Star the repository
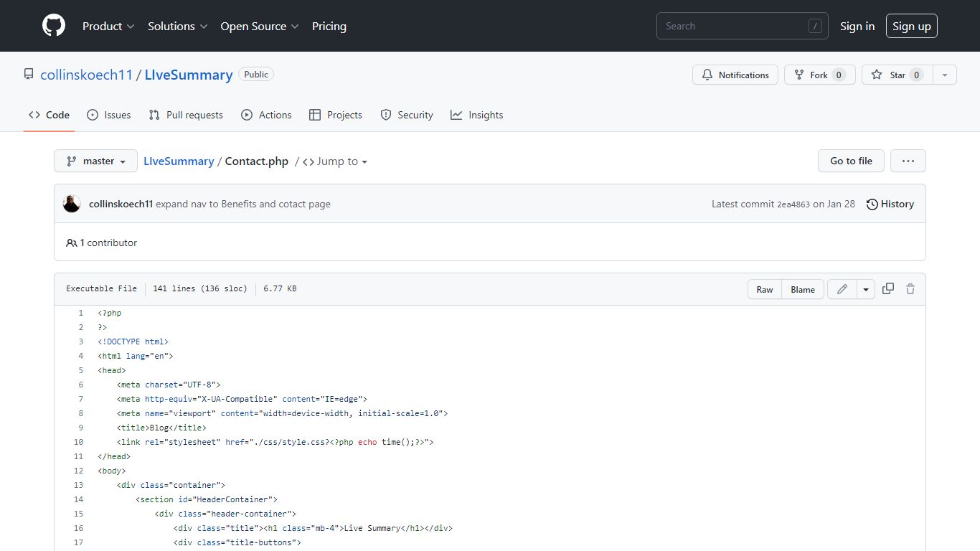The height and width of the screenshot is (551, 980). [x=897, y=75]
